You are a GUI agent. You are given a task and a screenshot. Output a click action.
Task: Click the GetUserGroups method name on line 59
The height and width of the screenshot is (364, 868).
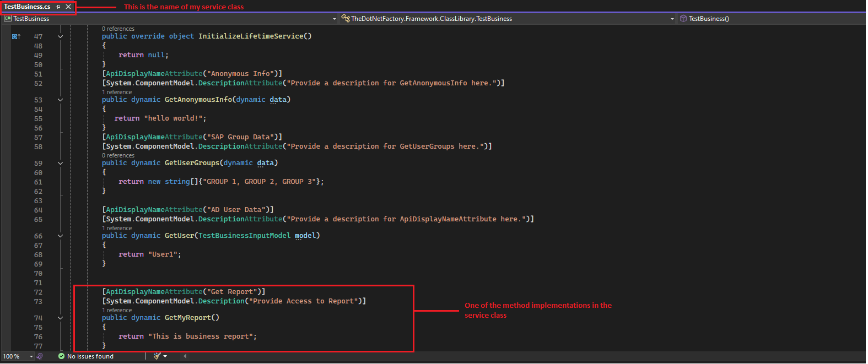(x=192, y=163)
